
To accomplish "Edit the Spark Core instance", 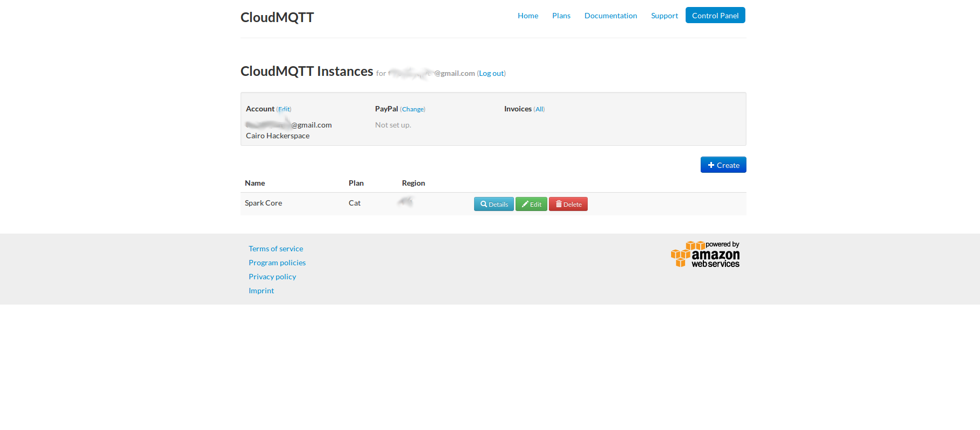I will tap(531, 204).
